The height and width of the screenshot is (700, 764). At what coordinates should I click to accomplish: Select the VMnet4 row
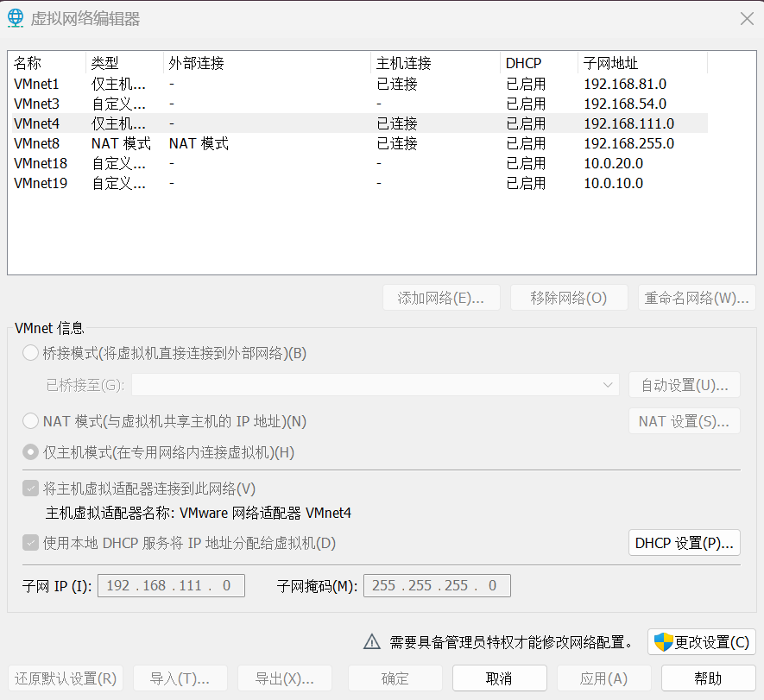[360, 123]
